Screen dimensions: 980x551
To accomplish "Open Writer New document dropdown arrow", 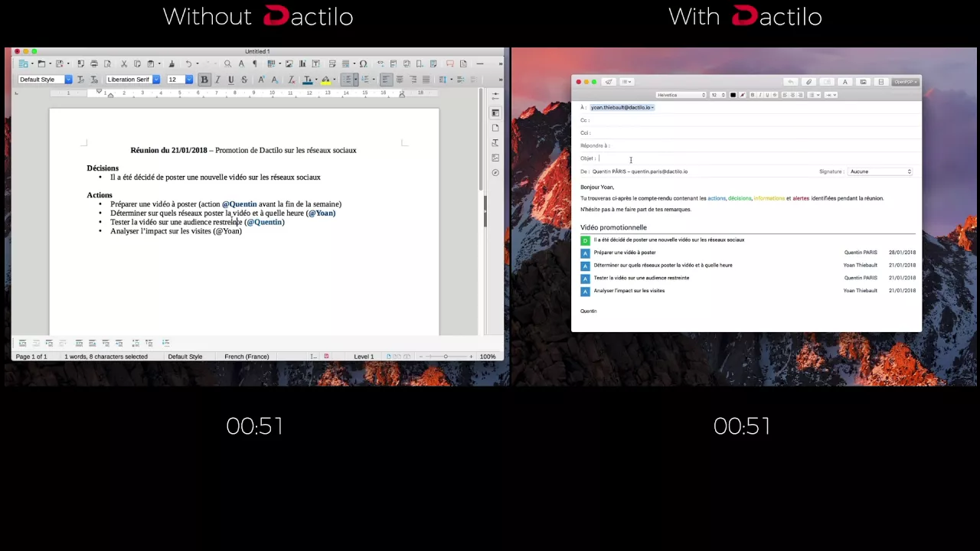I will [31, 64].
